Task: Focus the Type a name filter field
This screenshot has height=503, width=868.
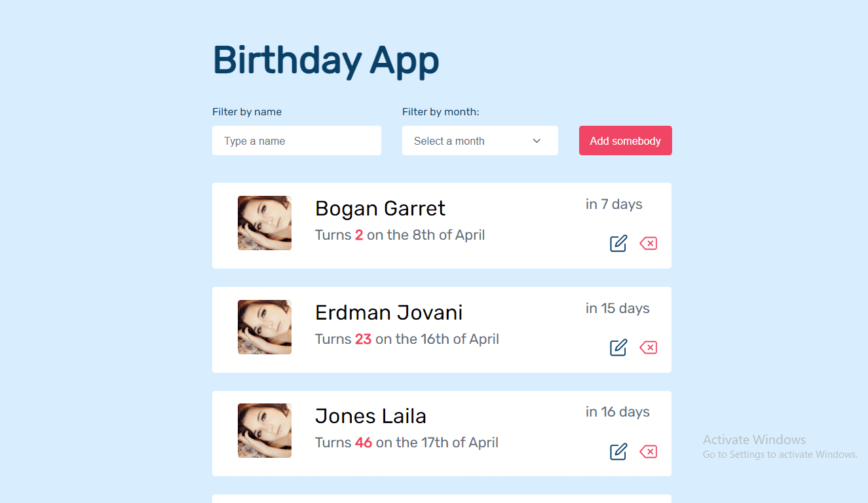Action: [x=296, y=141]
